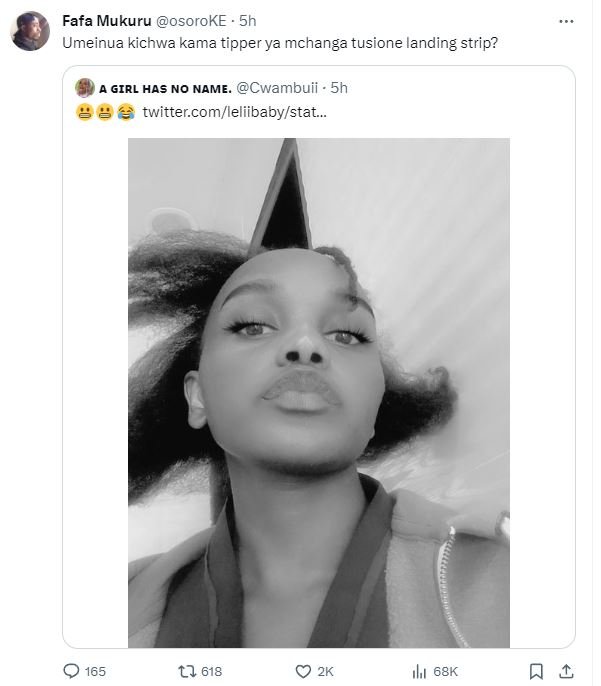Open the main tweet's 5h timestamp
This screenshot has width=601, height=686.
click(x=249, y=20)
